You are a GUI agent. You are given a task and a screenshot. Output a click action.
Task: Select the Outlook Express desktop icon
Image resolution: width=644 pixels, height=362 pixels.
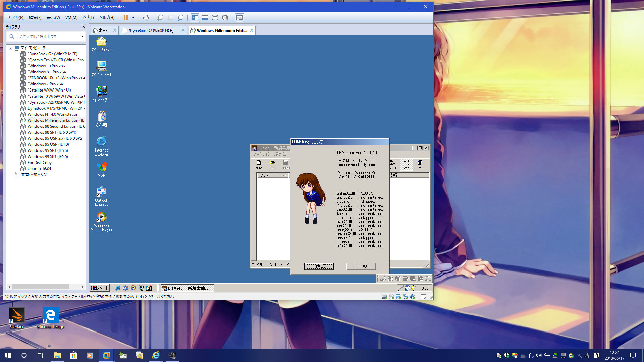pos(101,196)
